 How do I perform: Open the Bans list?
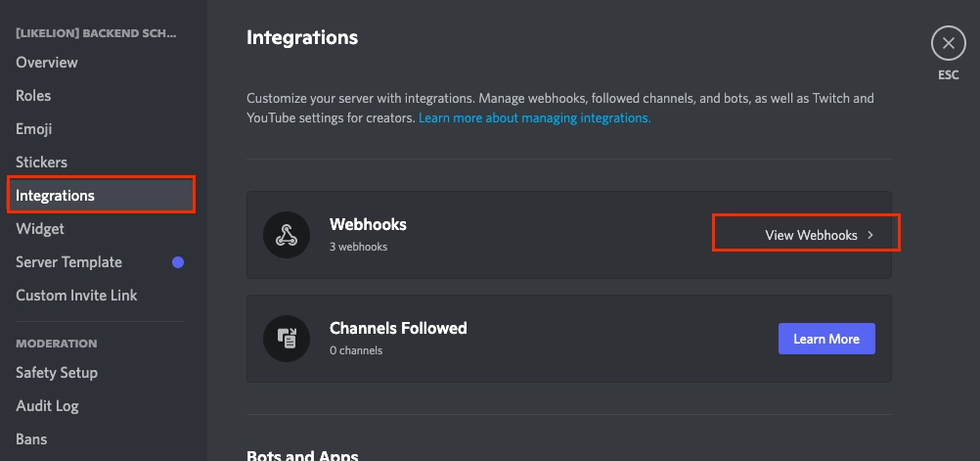31,439
